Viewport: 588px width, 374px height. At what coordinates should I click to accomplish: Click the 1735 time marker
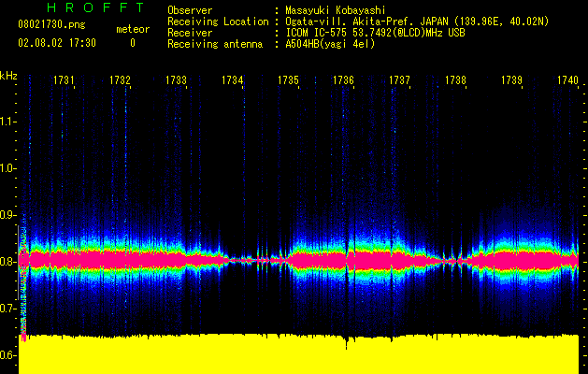tap(288, 80)
